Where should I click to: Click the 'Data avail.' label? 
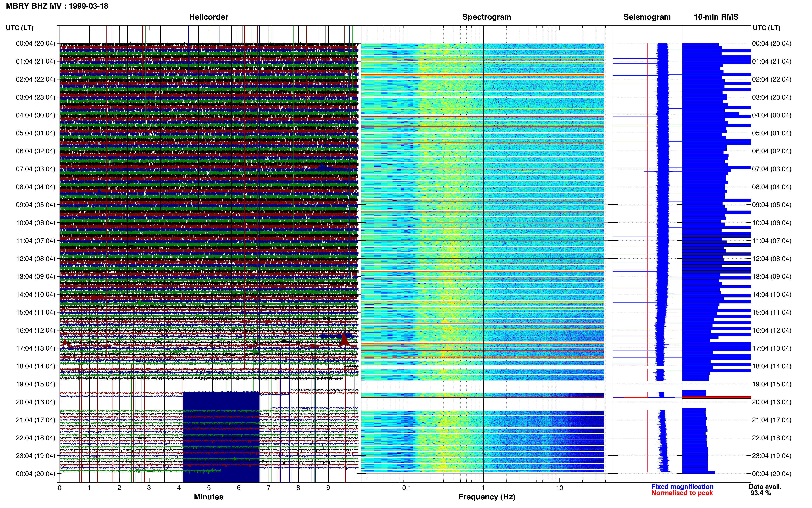pos(765,486)
